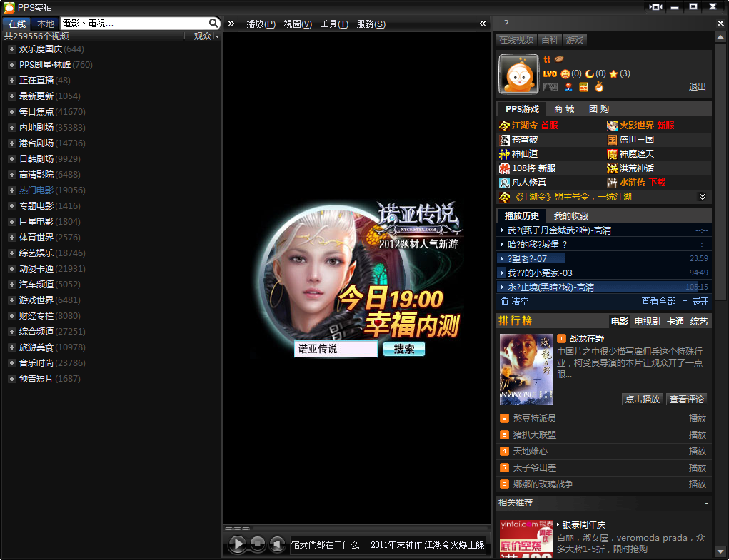
Task: Click the 诺亚传说 ad input field
Action: [335, 349]
